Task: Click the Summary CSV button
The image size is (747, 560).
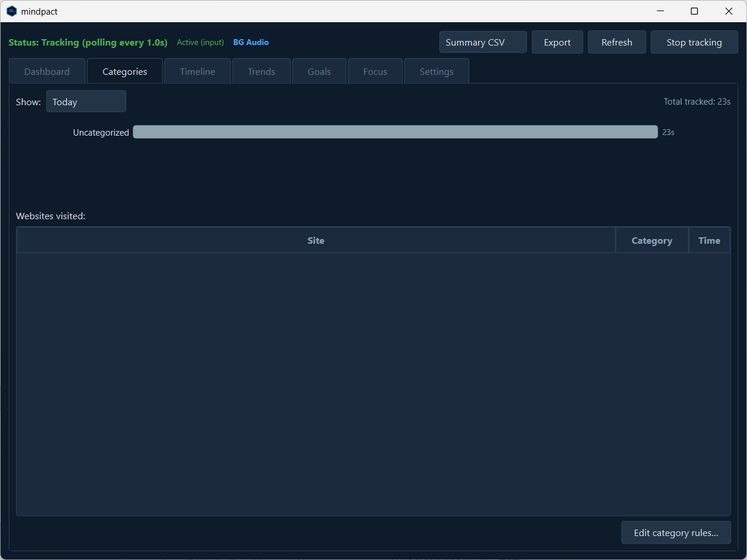Action: 483,42
